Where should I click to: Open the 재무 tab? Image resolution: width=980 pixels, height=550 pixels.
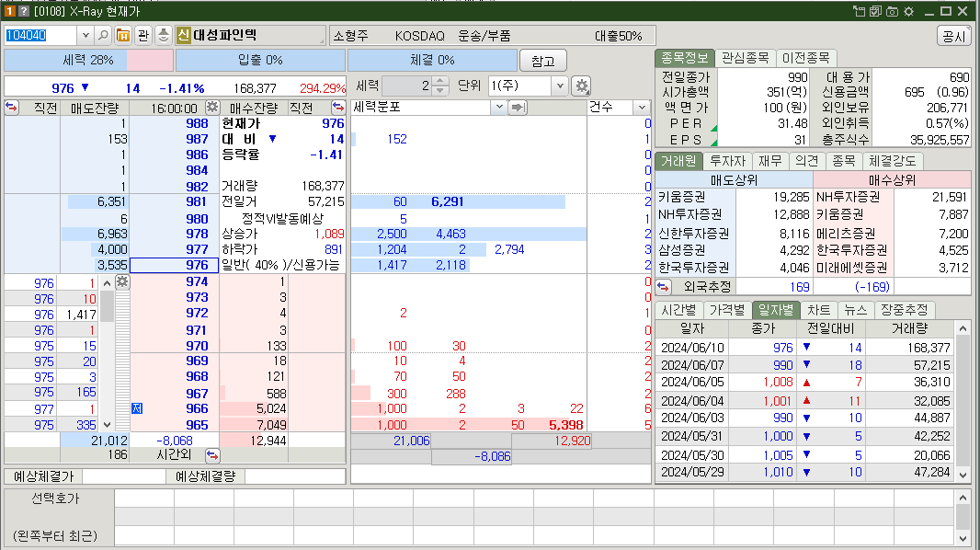[x=770, y=161]
